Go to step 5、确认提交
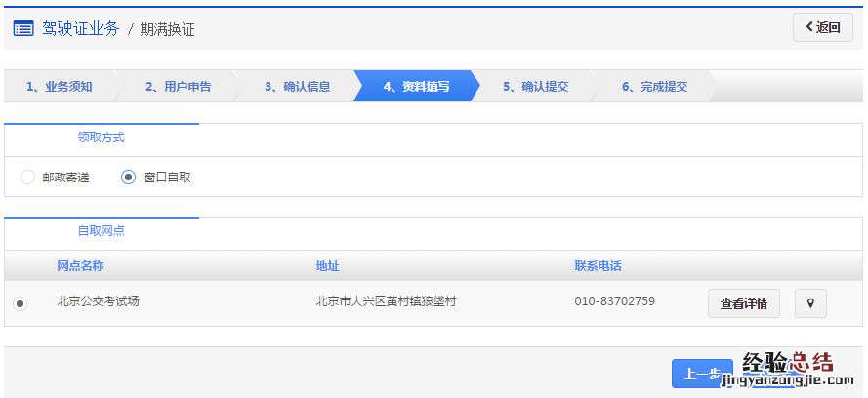The width and height of the screenshot is (868, 398). click(536, 86)
